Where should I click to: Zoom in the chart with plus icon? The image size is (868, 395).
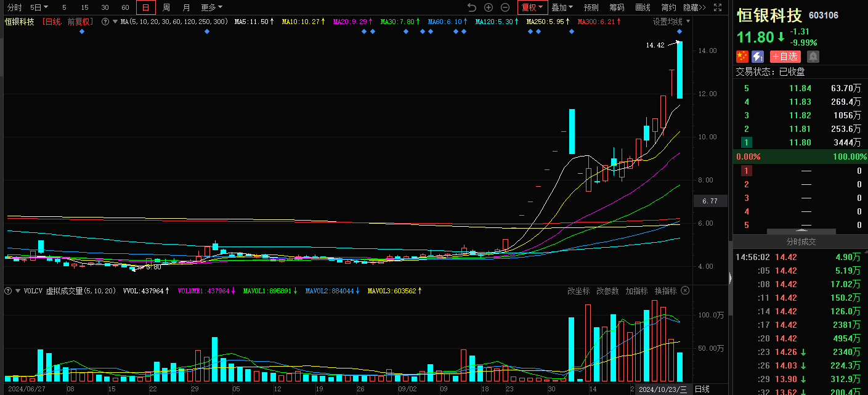pos(489,7)
